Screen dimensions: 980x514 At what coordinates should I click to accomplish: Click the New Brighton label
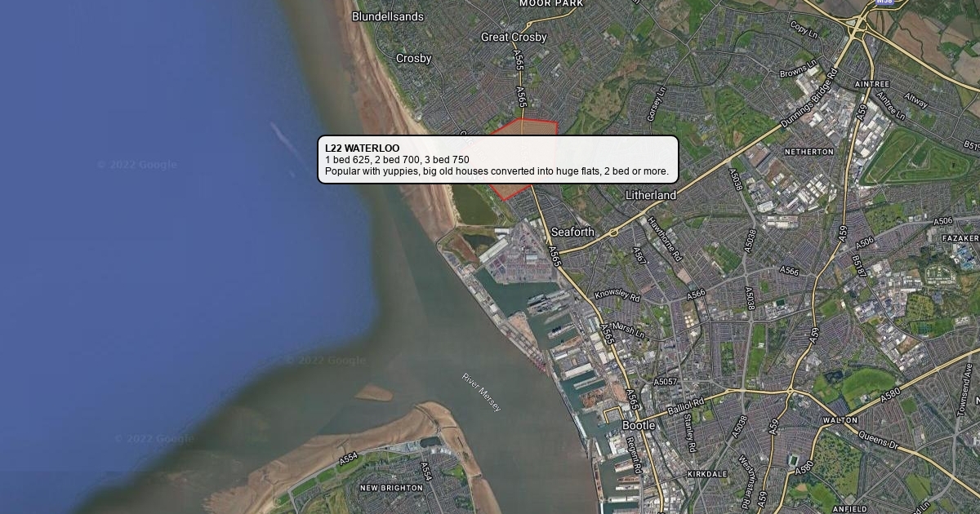[x=392, y=488]
